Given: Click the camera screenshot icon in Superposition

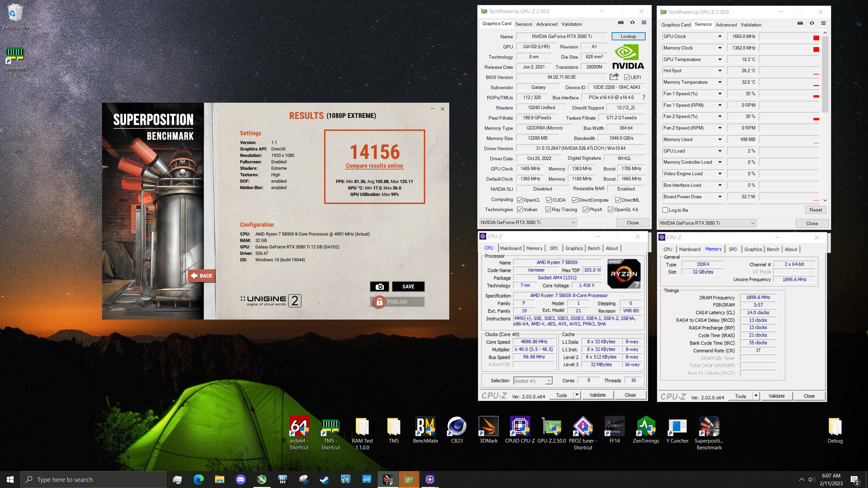Looking at the screenshot, I should click(x=379, y=286).
